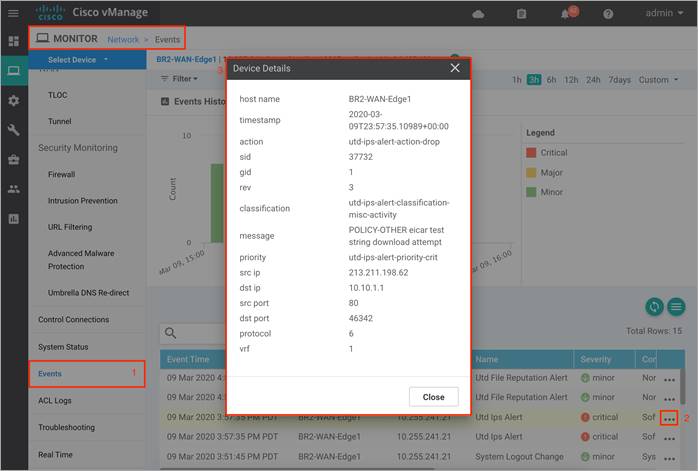Open more actions for System Logout Change row

pos(669,458)
